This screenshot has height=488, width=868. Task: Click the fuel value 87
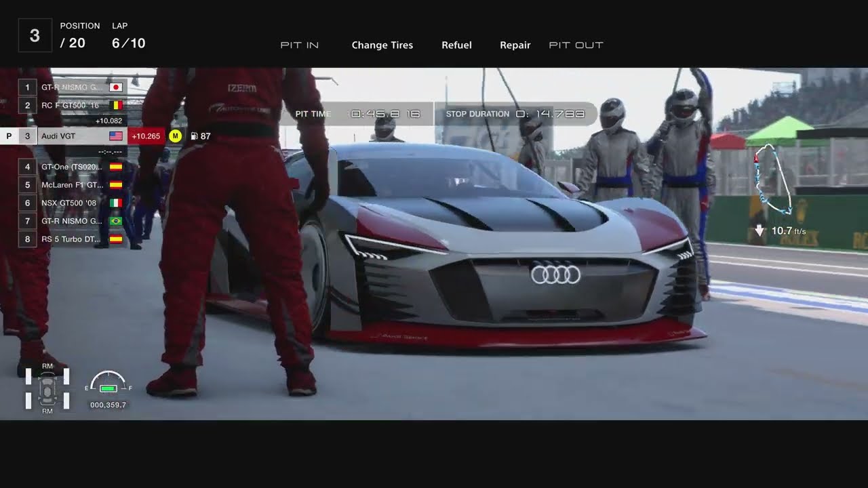click(x=205, y=136)
